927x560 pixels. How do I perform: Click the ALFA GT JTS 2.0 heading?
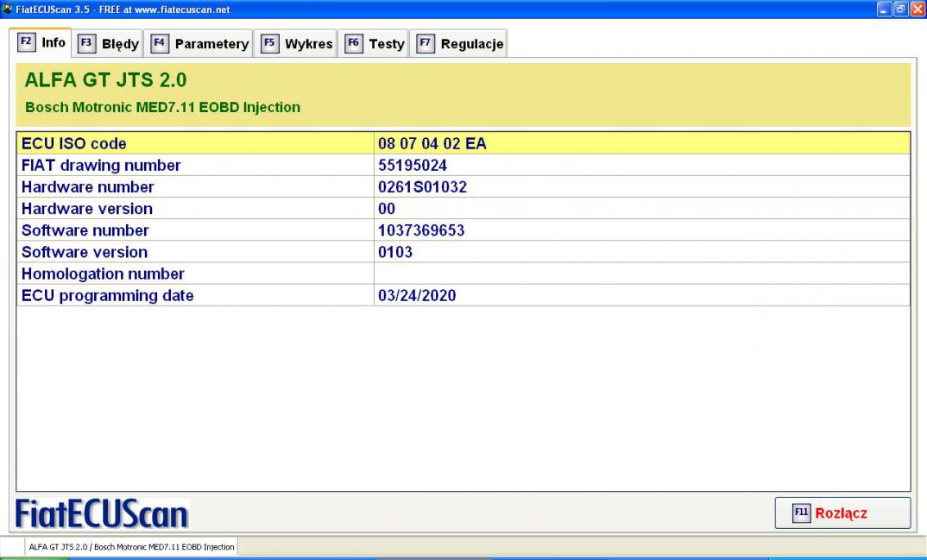coord(106,79)
